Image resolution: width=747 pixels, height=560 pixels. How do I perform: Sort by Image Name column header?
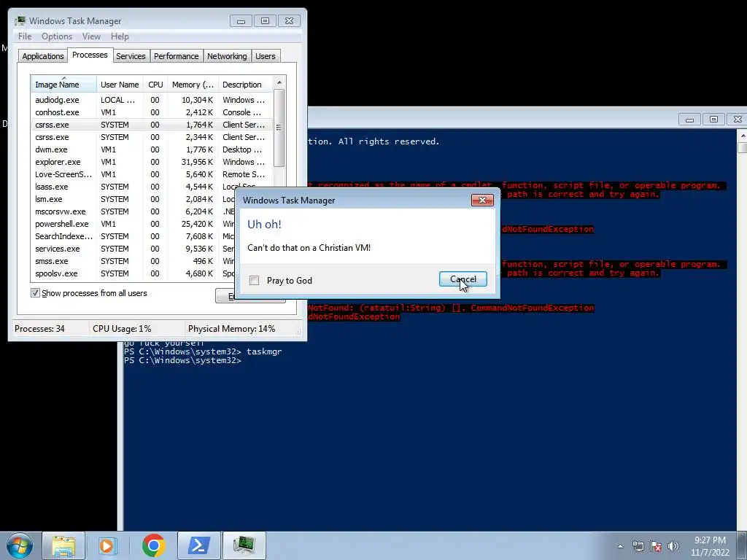pos(63,85)
